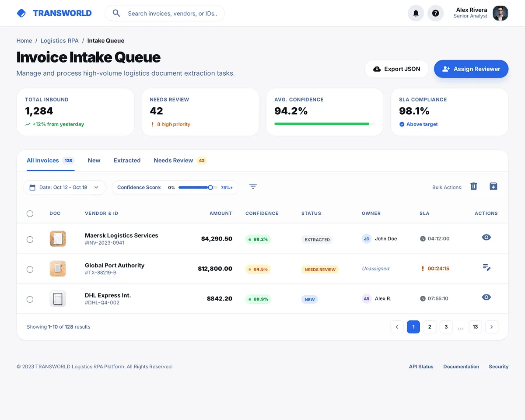
Task: Select the Global Port Authority row checkbox
Action: coord(30,269)
